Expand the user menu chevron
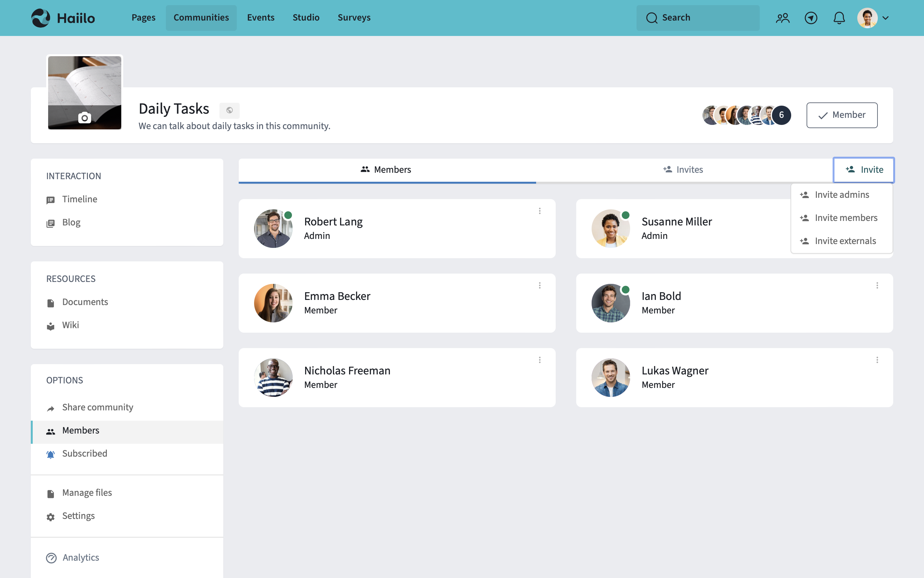The image size is (924, 578). (886, 18)
